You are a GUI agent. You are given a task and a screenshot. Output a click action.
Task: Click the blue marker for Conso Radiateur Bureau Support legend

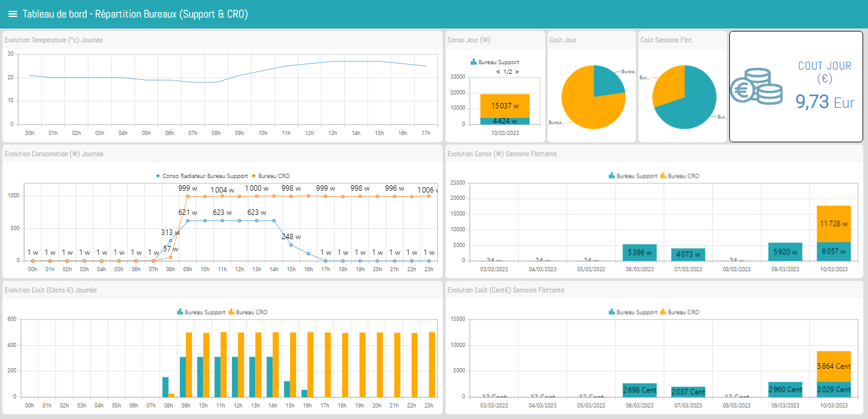[x=157, y=176]
